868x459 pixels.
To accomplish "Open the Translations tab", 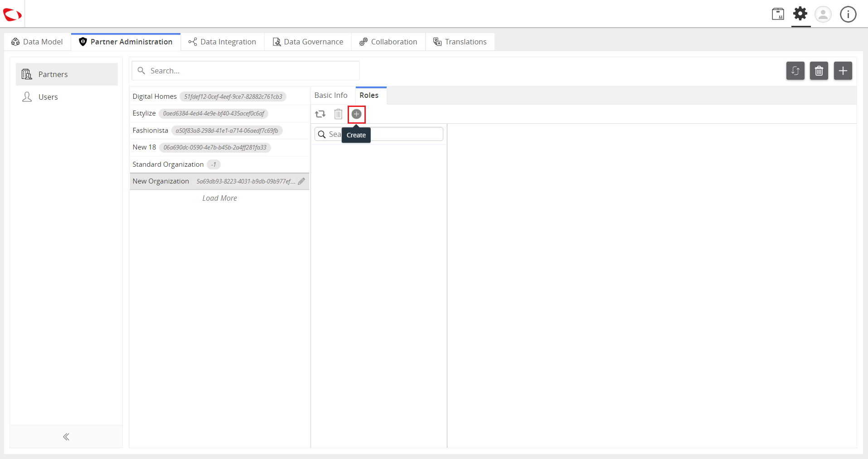I will (x=460, y=42).
